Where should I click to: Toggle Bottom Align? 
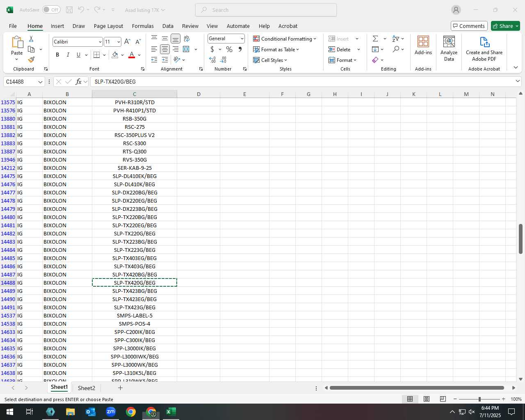click(176, 39)
